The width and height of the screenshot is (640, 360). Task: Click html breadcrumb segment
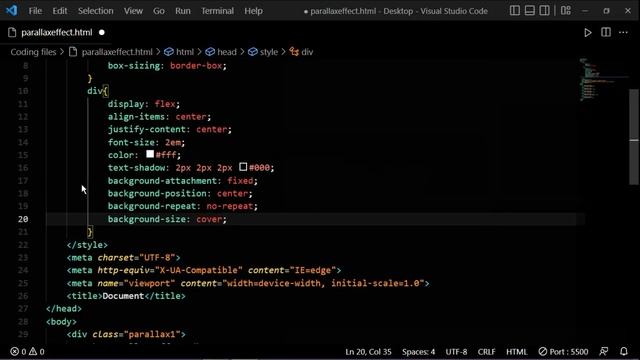click(x=185, y=52)
